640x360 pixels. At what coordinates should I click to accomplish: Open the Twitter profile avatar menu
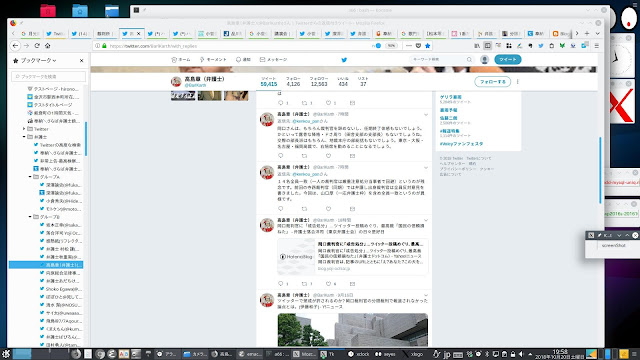(x=484, y=60)
